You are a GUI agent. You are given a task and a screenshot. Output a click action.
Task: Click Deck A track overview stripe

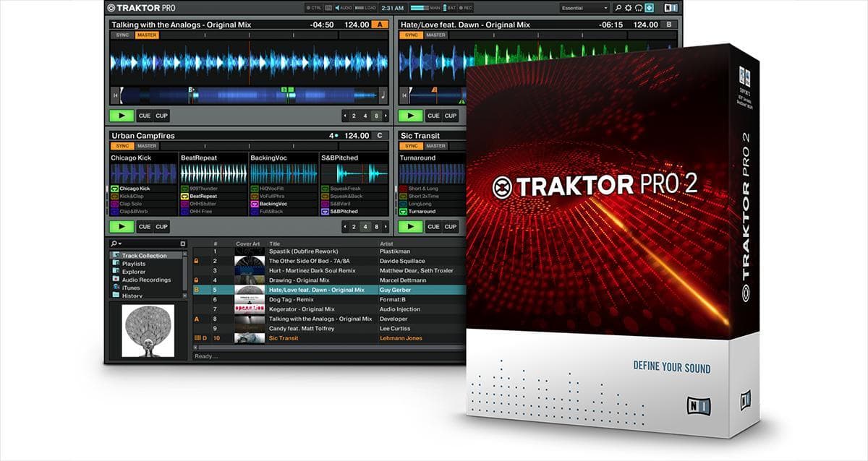pyautogui.click(x=249, y=94)
